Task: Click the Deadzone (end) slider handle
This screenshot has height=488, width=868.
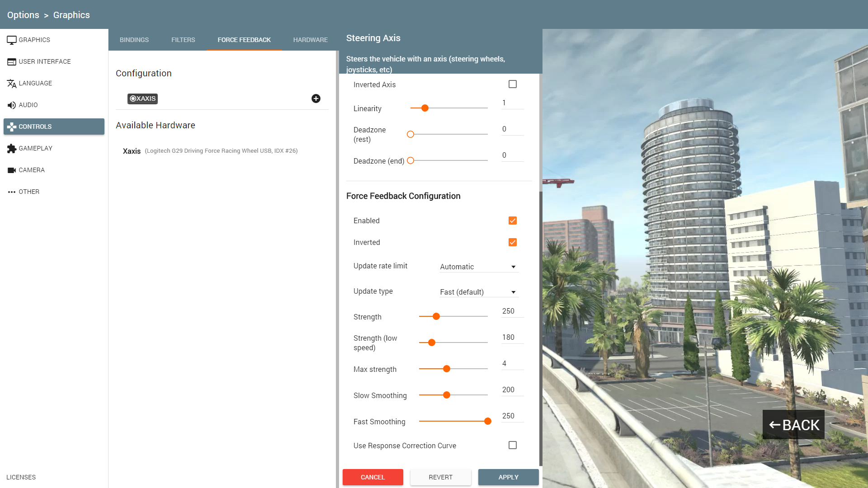Action: (410, 160)
